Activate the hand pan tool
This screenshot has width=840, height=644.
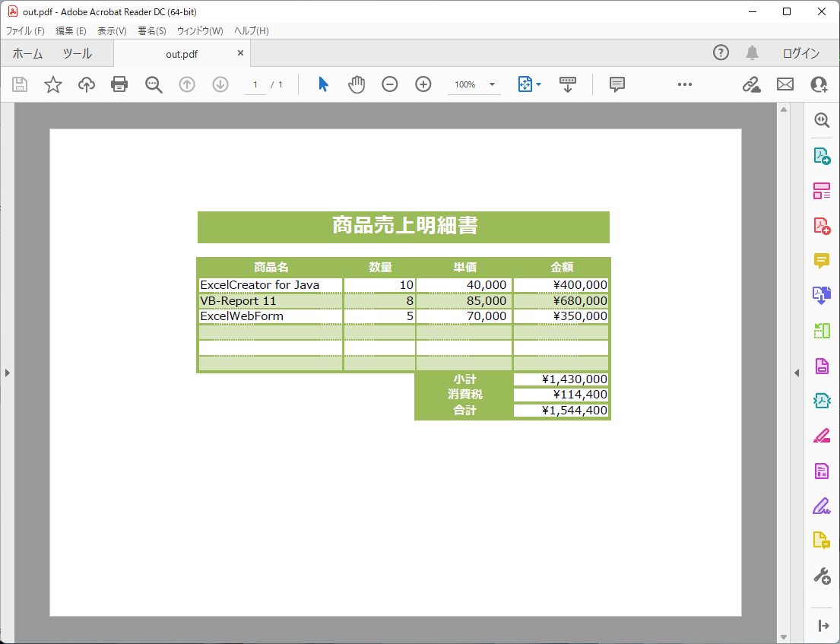(x=357, y=84)
